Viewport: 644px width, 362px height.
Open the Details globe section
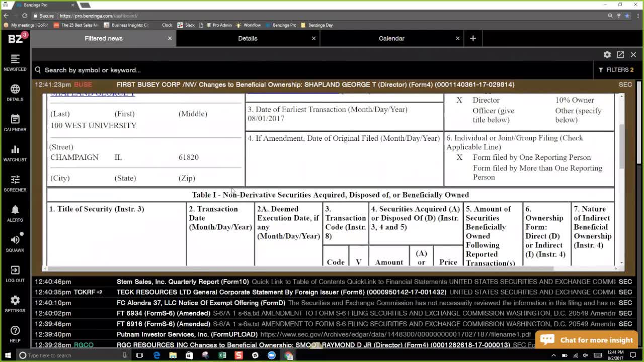click(x=15, y=93)
